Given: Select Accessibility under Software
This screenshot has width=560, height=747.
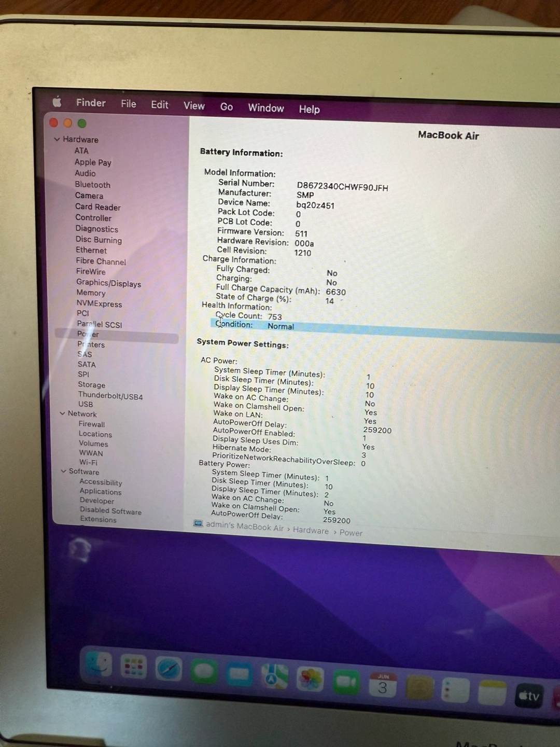Looking at the screenshot, I should pos(101,482).
